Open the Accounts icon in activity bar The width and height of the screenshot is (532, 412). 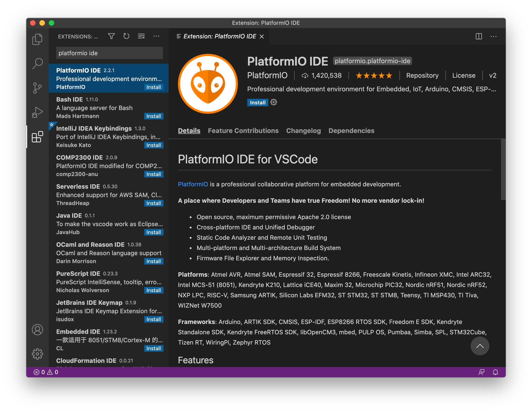37,330
